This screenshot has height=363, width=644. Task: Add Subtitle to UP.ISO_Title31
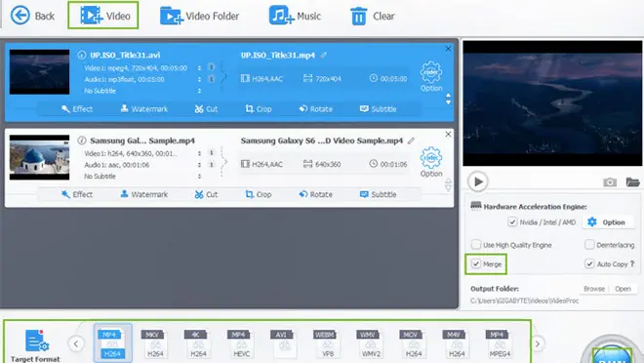pos(378,109)
